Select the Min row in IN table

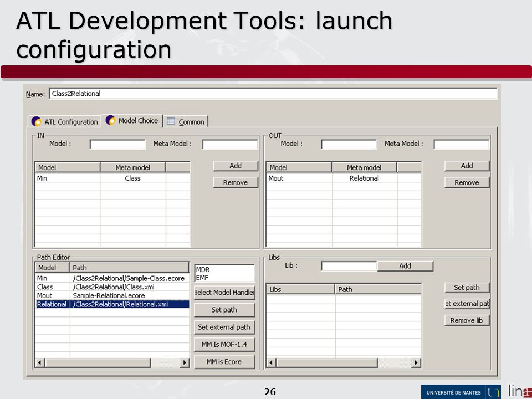pos(112,178)
